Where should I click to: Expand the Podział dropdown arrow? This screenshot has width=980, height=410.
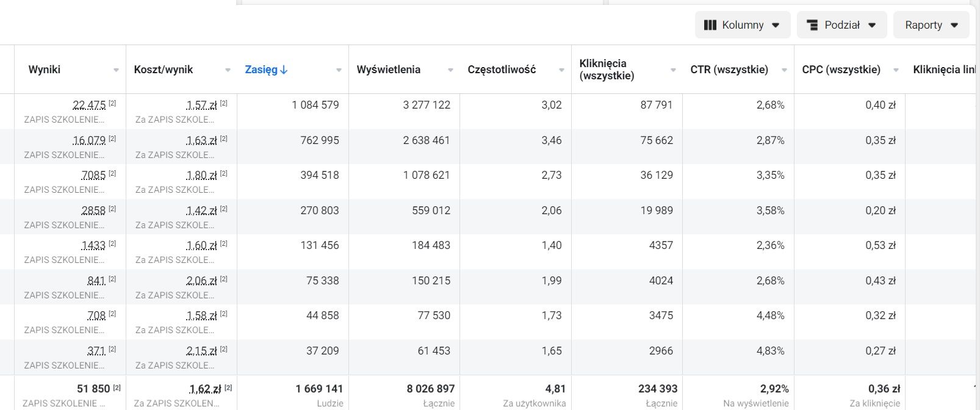872,25
